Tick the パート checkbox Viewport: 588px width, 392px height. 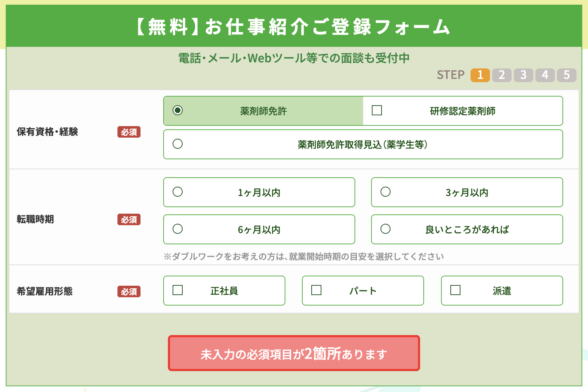(316, 290)
